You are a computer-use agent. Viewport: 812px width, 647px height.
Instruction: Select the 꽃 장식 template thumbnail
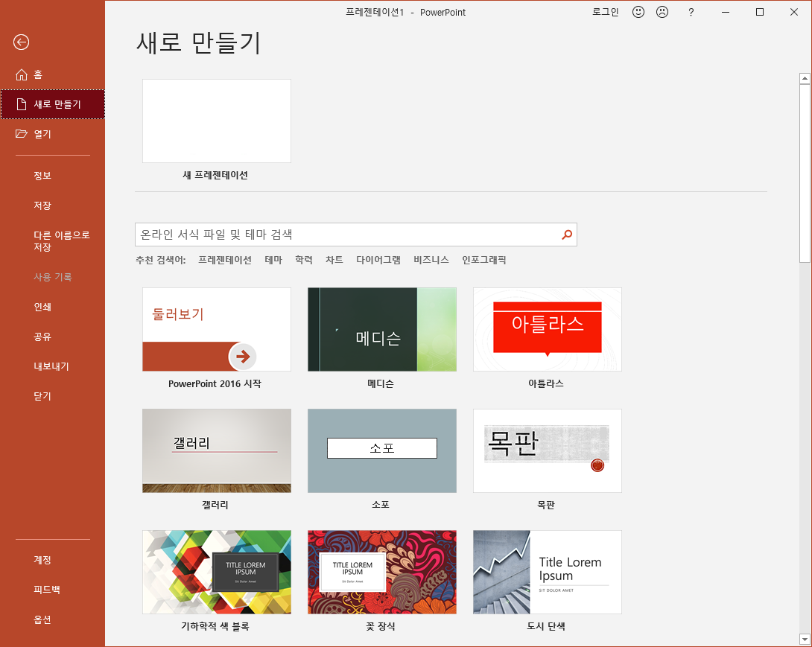coord(382,572)
